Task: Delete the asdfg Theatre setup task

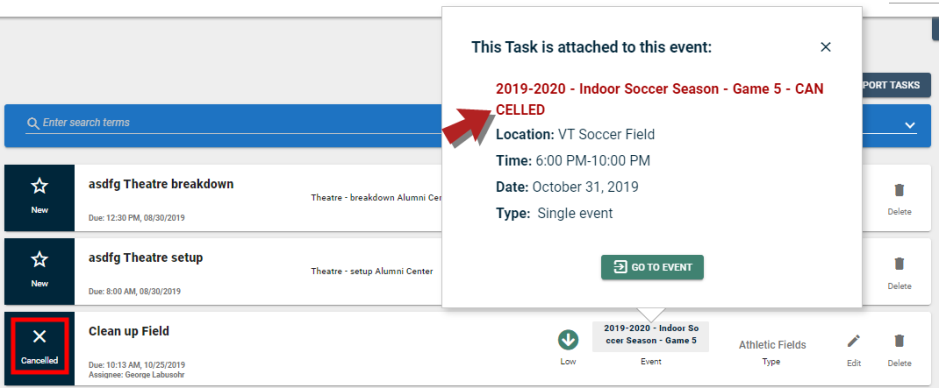Action: pyautogui.click(x=899, y=264)
